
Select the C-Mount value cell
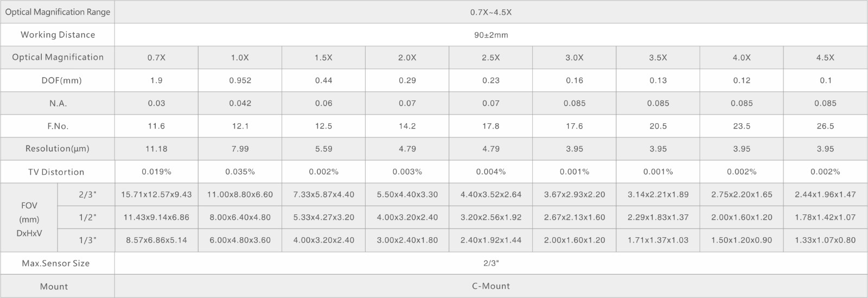coord(491,286)
